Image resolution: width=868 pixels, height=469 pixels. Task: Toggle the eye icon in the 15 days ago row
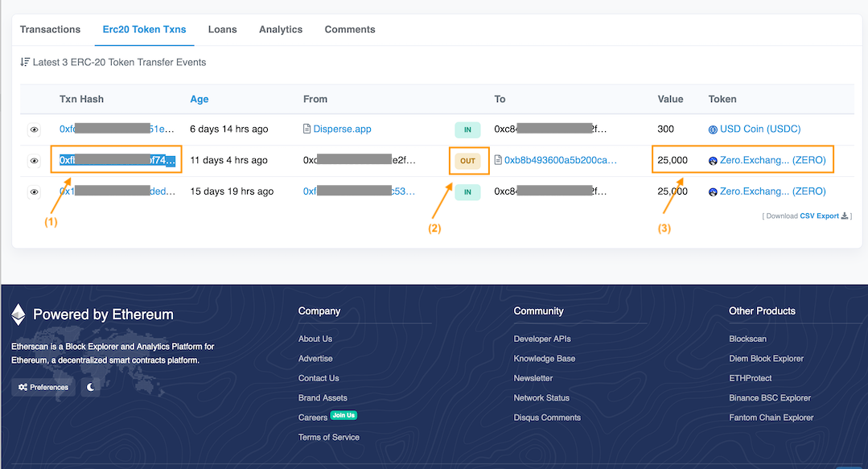tap(35, 191)
